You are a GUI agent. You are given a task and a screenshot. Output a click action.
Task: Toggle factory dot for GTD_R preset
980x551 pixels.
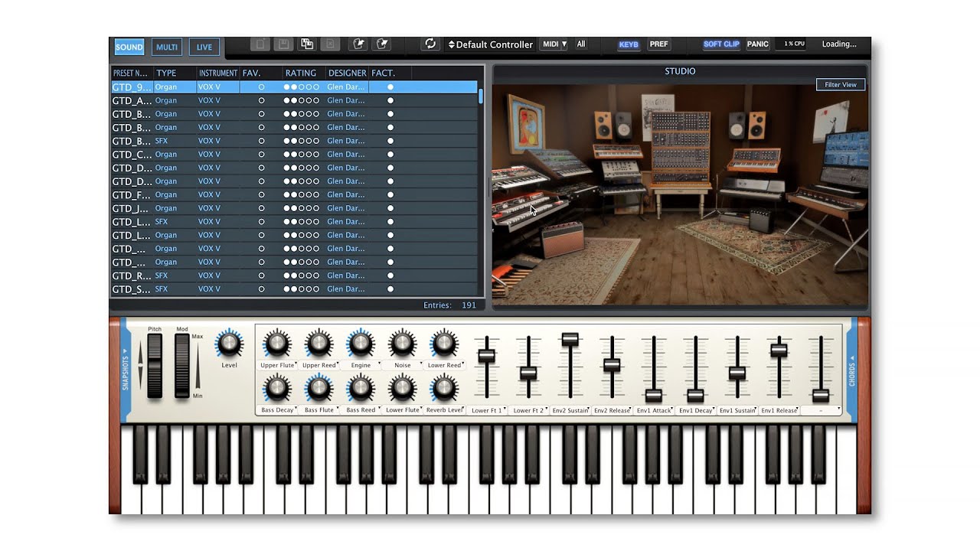coord(390,275)
